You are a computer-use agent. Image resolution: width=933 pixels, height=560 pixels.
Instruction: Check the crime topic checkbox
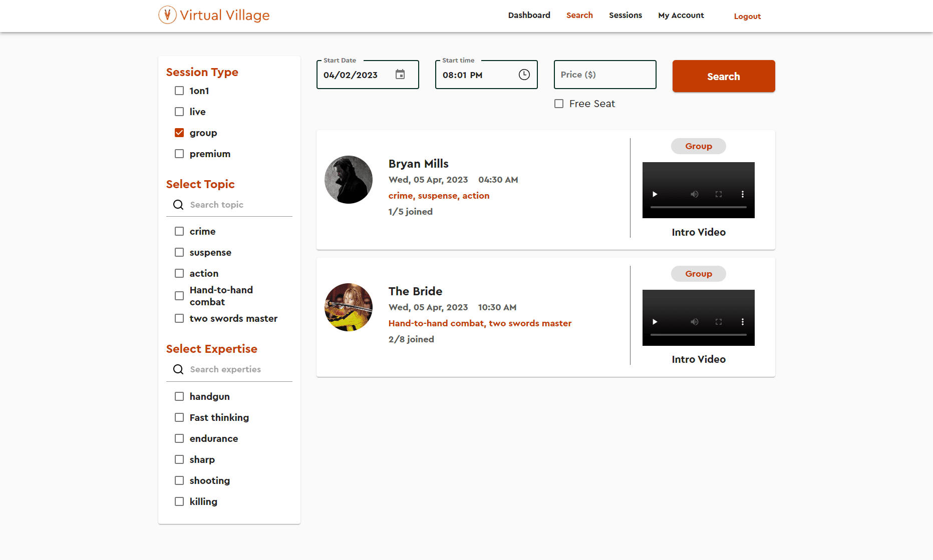179,231
